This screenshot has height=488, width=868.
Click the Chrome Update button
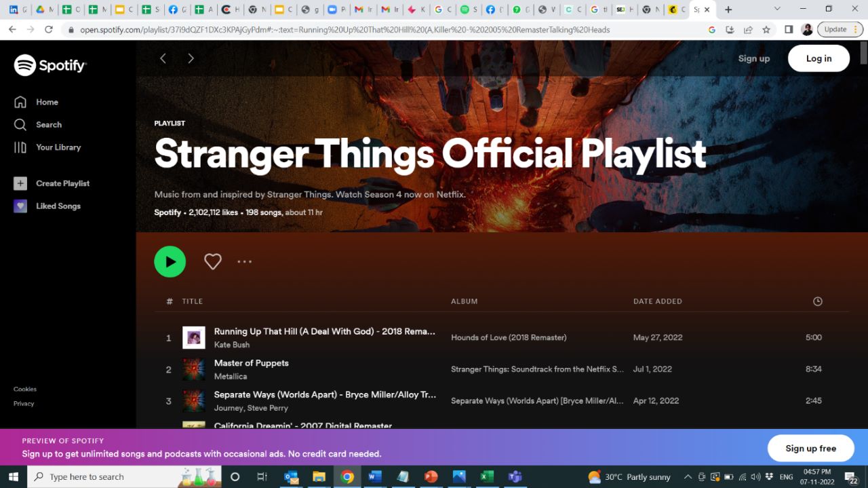[x=840, y=30]
